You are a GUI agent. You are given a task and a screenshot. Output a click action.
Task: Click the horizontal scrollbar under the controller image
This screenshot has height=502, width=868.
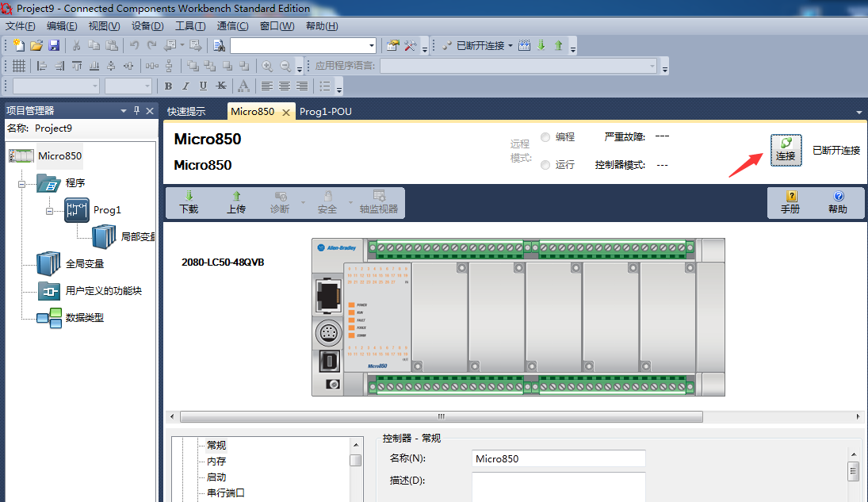coord(442,416)
